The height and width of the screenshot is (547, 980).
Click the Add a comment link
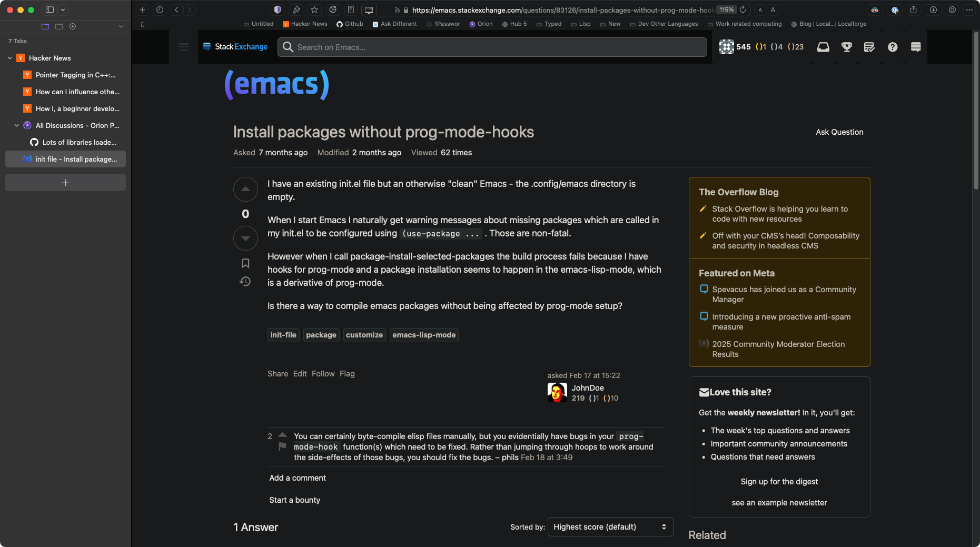click(x=298, y=478)
